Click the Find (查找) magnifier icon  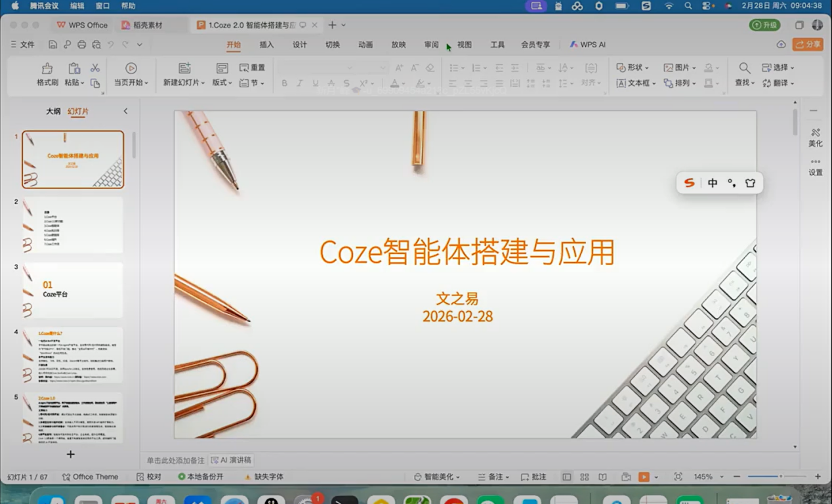coord(744,68)
